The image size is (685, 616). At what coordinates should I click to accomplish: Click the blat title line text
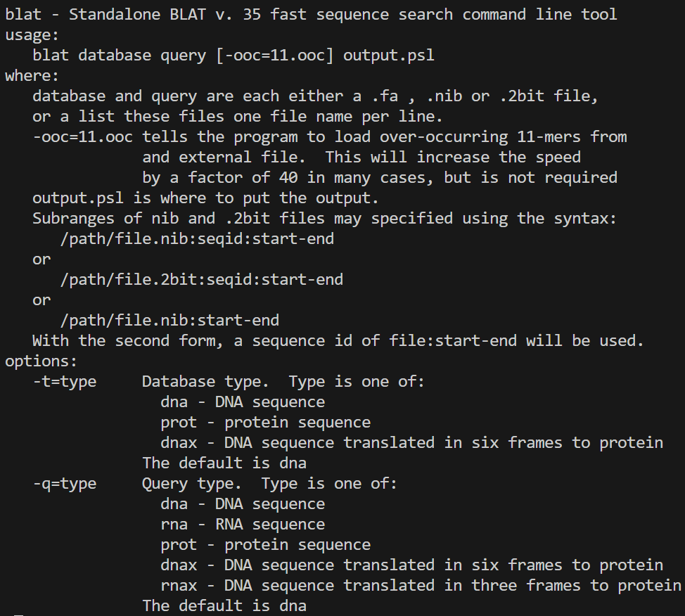click(311, 15)
